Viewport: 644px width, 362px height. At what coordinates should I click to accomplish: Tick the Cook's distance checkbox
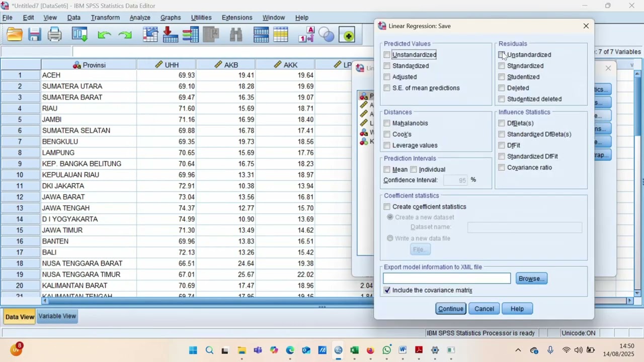click(387, 134)
